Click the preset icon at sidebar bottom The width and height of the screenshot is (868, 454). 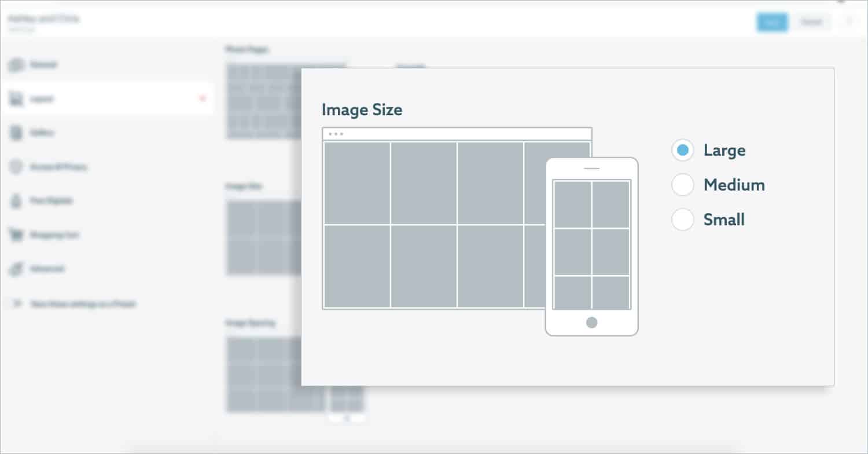17,303
